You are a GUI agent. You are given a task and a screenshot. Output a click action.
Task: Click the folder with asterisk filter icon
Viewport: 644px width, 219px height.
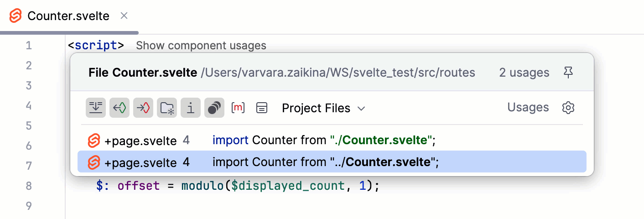(167, 108)
